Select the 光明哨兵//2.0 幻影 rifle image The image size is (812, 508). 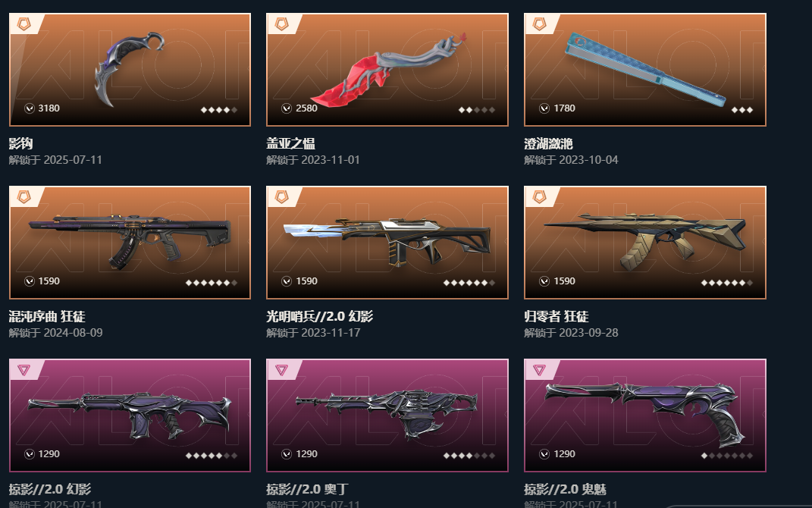pyautogui.click(x=387, y=241)
